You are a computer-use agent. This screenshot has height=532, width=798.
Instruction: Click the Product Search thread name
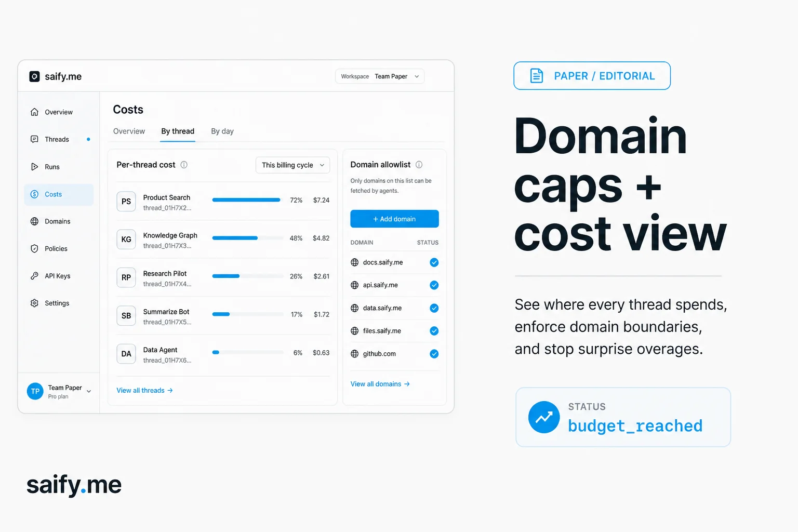167,197
